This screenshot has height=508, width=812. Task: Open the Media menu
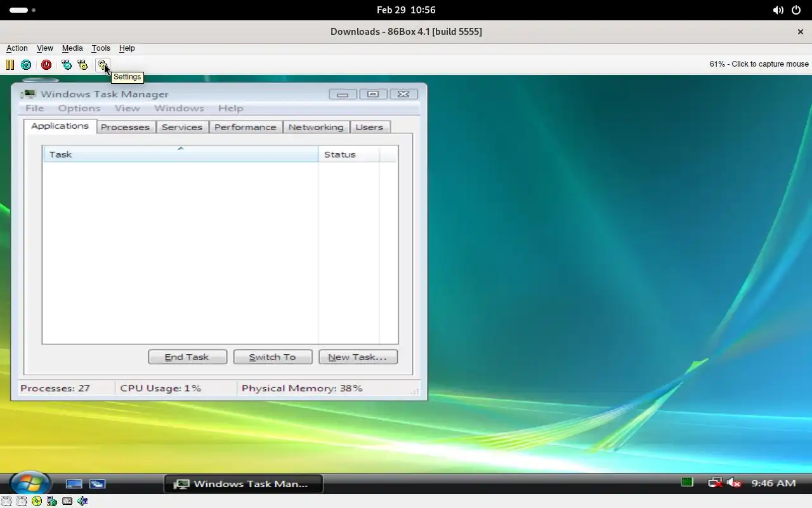click(72, 48)
